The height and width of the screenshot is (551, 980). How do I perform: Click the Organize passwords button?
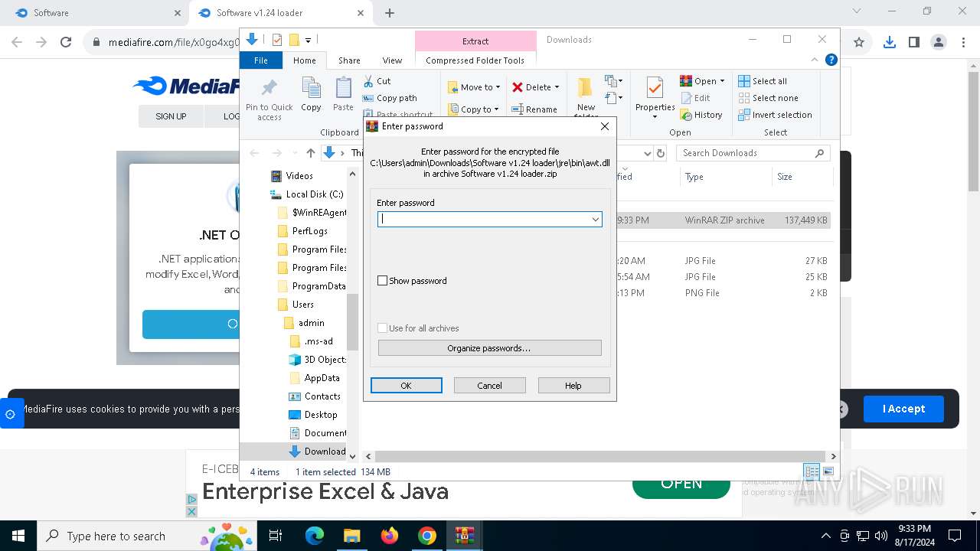[490, 348]
